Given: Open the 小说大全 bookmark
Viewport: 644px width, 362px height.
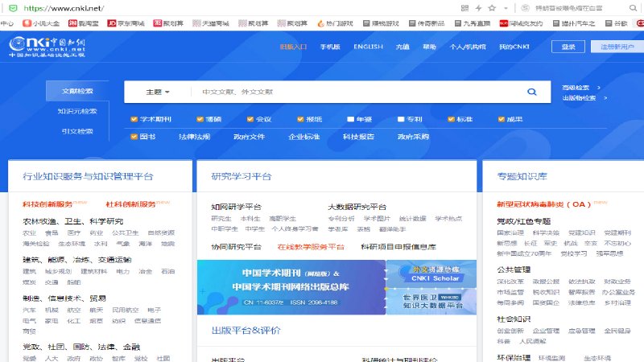Looking at the screenshot, I should click(41, 23).
